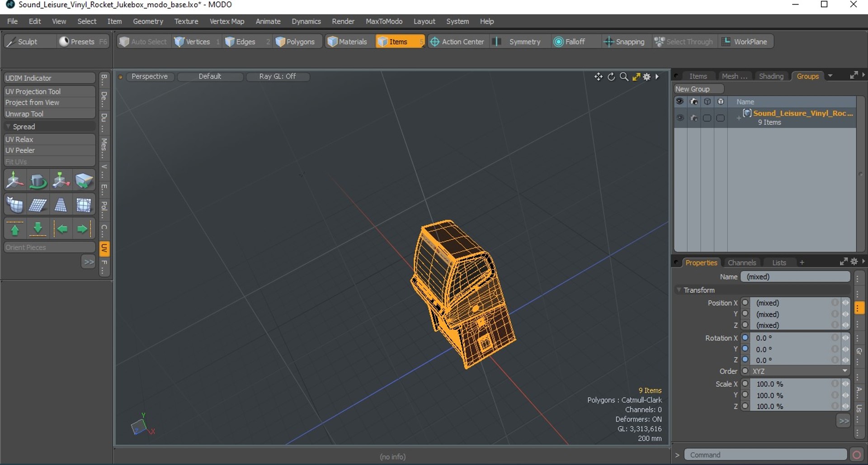The height and width of the screenshot is (465, 868).
Task: Expand more properties with >> button
Action: [844, 421]
